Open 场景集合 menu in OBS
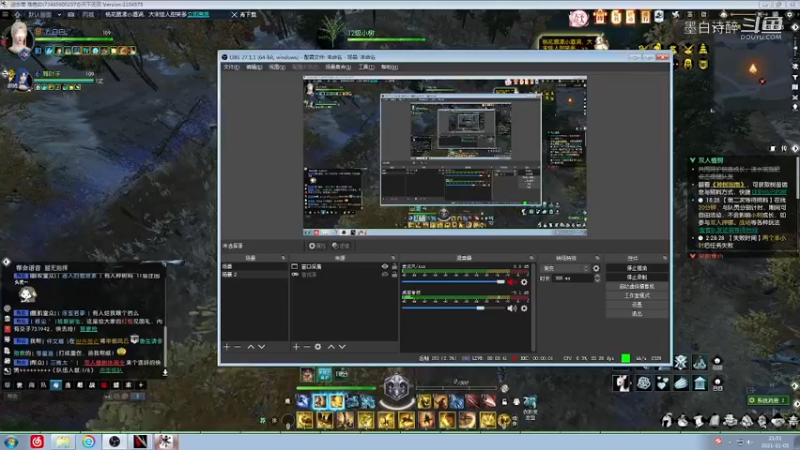 pyautogui.click(x=338, y=67)
